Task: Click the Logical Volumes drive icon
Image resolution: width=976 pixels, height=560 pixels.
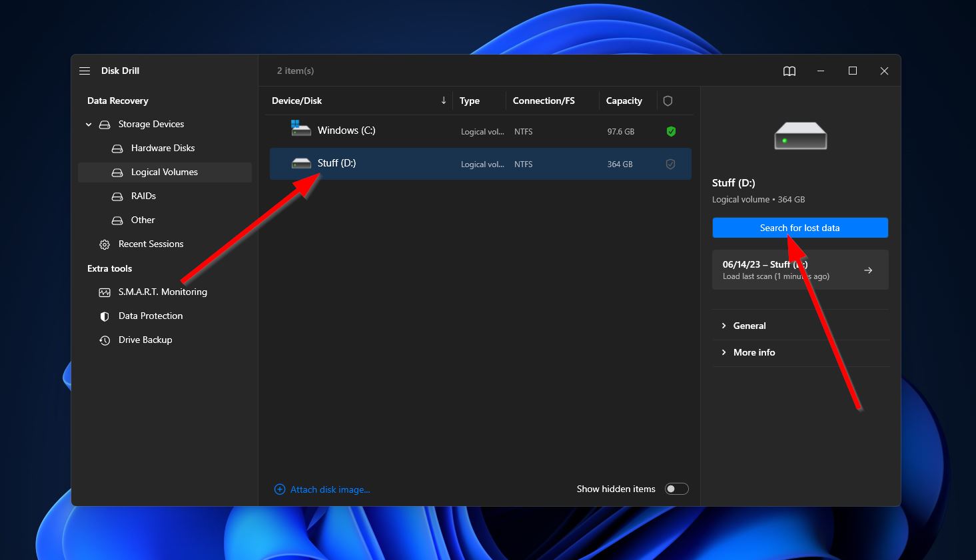Action: [117, 172]
